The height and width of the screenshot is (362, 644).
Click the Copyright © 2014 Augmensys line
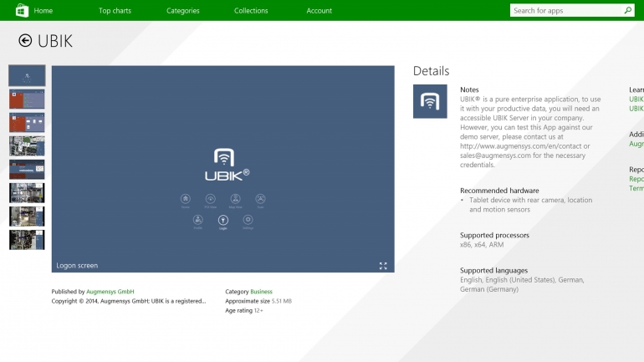pyautogui.click(x=129, y=301)
